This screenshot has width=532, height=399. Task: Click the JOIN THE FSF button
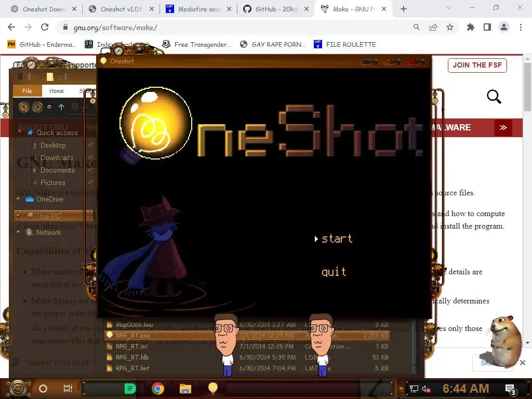(x=477, y=65)
